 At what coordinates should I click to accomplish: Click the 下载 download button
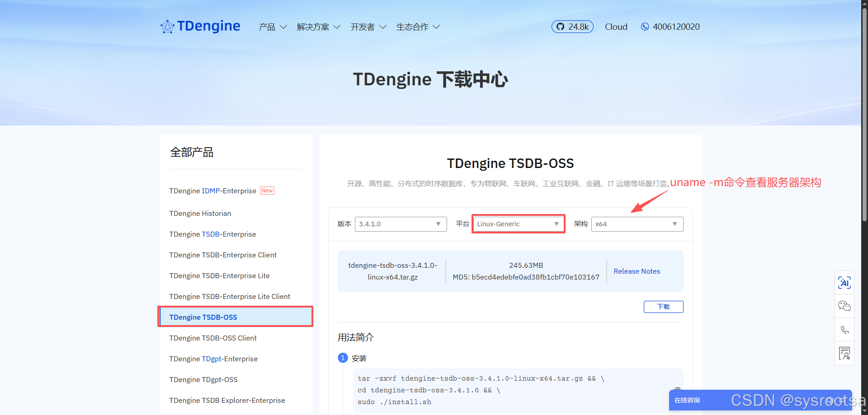click(x=663, y=307)
